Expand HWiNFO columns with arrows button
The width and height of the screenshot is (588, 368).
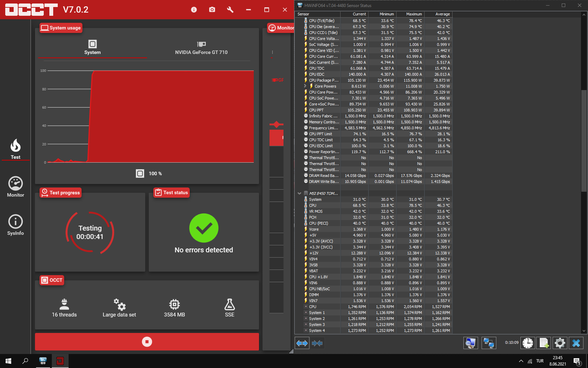(302, 343)
